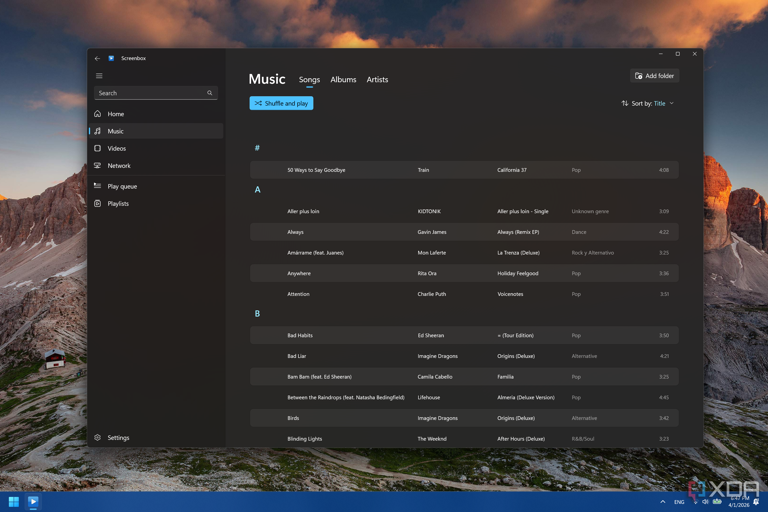Screen dimensions: 768x512
Task: Open the Home page in sidebar
Action: [156, 114]
